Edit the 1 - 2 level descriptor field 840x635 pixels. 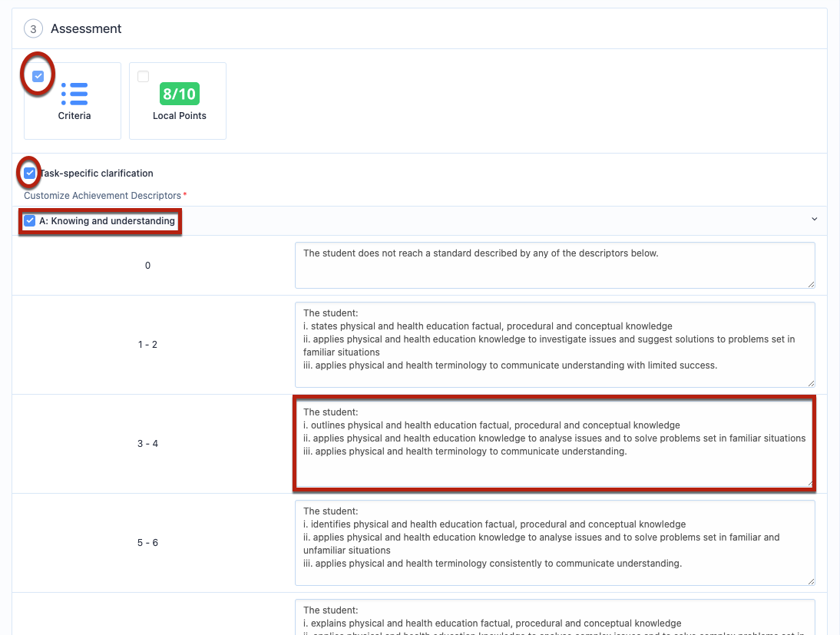554,344
